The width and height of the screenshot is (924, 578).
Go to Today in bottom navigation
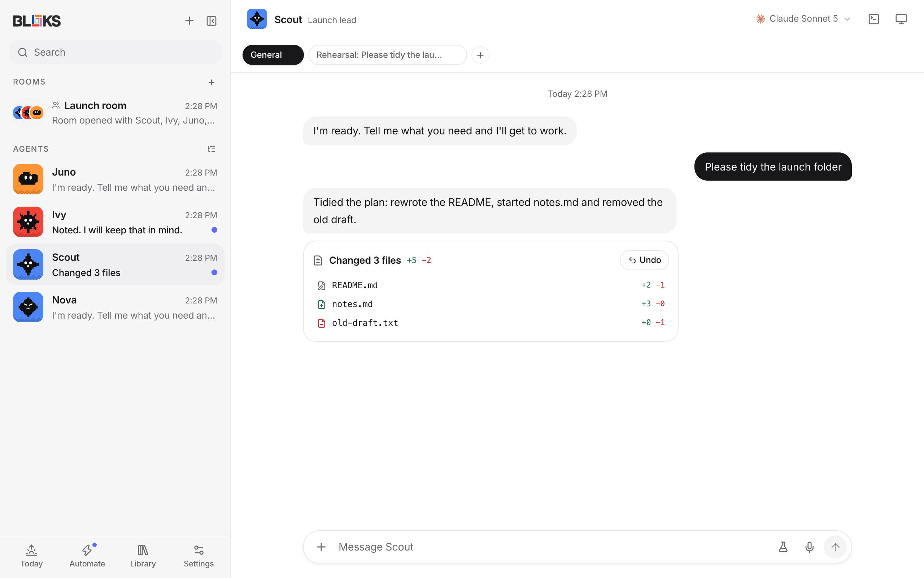coord(31,556)
